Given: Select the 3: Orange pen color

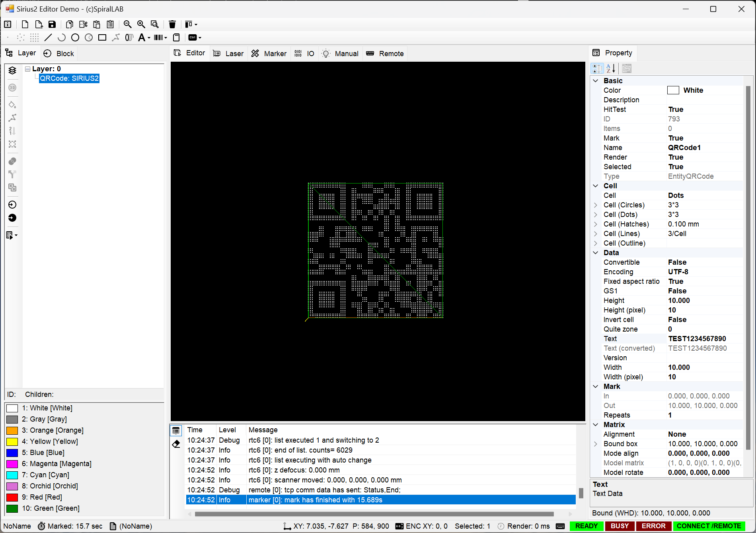Looking at the screenshot, I should (x=53, y=430).
